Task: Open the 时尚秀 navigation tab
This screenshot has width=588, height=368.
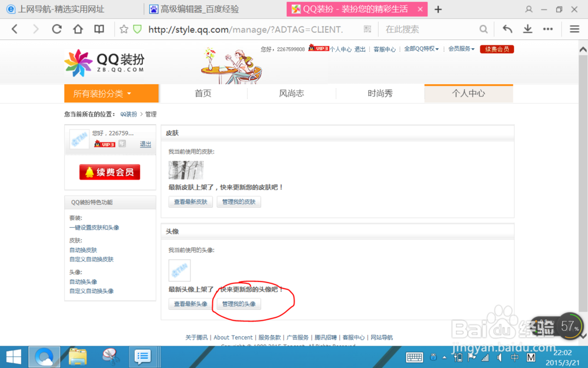Action: [x=380, y=94]
